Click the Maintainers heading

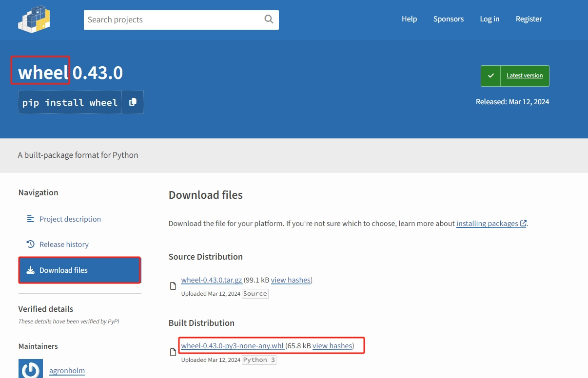point(38,346)
